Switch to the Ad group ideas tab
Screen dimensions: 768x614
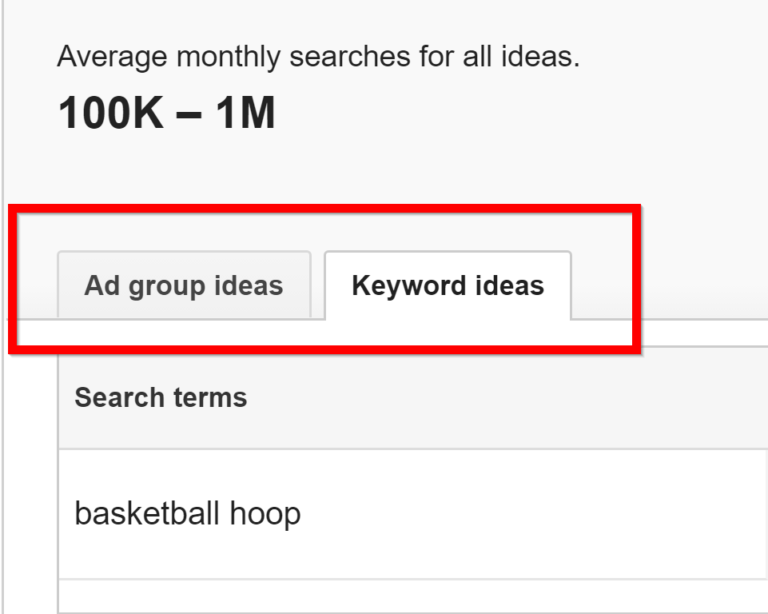tap(184, 285)
